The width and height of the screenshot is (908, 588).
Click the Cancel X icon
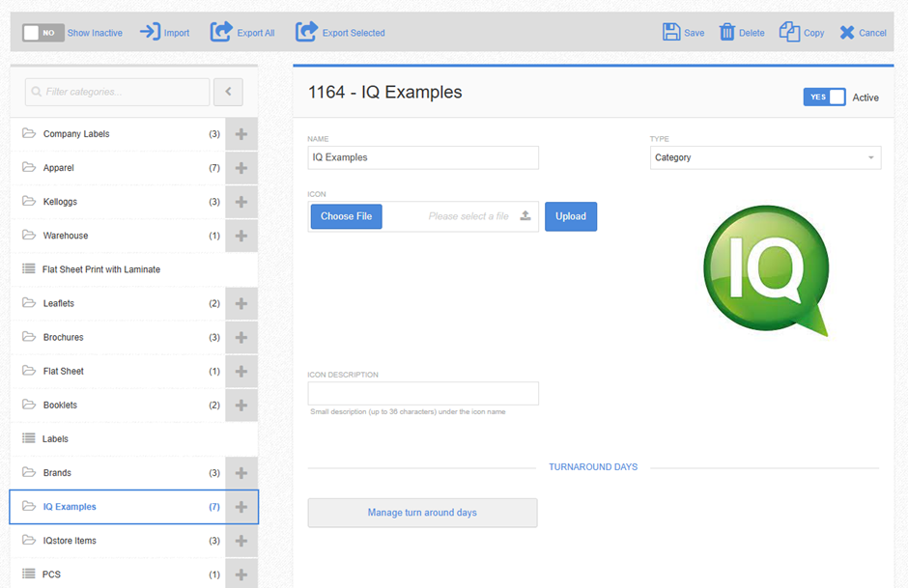pyautogui.click(x=846, y=33)
